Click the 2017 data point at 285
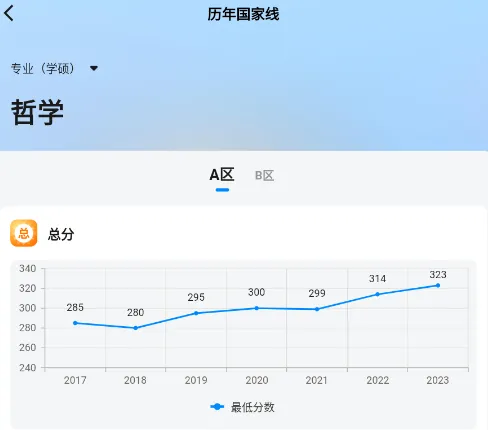Image resolution: width=488 pixels, height=430 pixels. coord(75,323)
